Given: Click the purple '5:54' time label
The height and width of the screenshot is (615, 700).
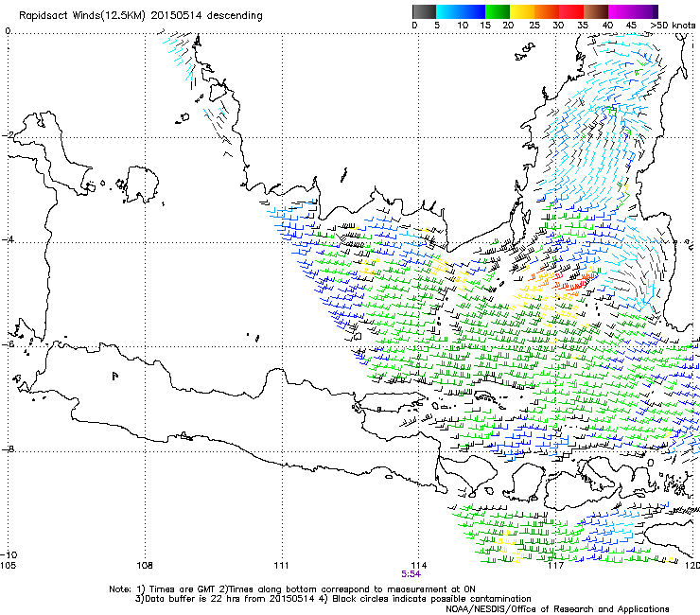Looking at the screenshot, I should tap(411, 574).
